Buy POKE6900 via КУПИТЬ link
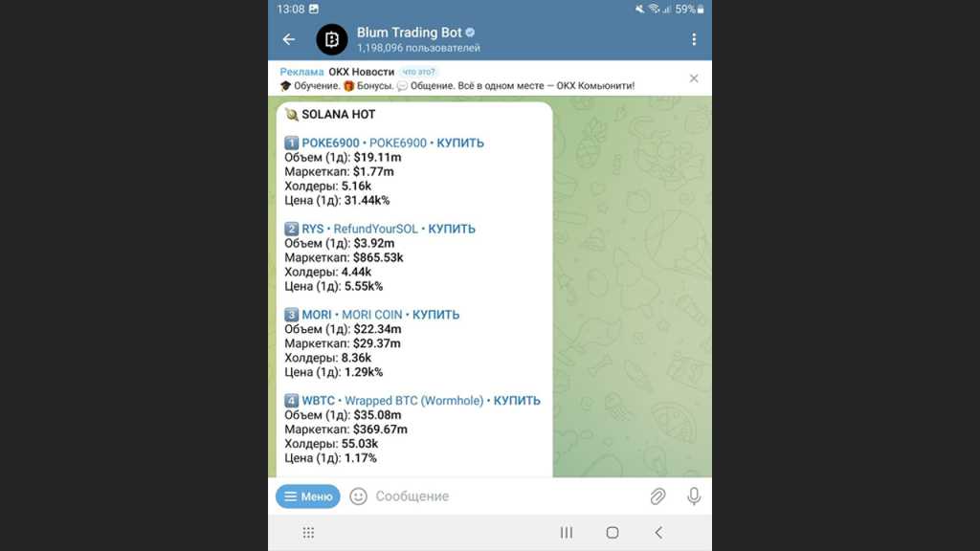 (460, 143)
